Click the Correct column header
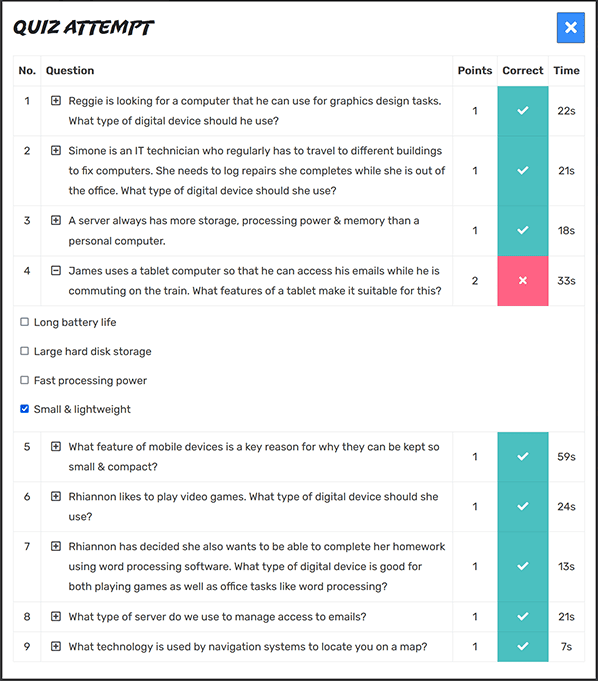 click(523, 70)
